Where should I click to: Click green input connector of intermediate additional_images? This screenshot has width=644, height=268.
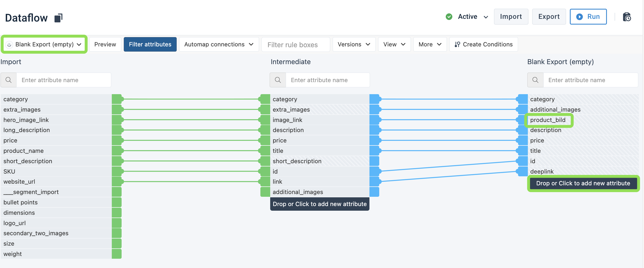(265, 192)
